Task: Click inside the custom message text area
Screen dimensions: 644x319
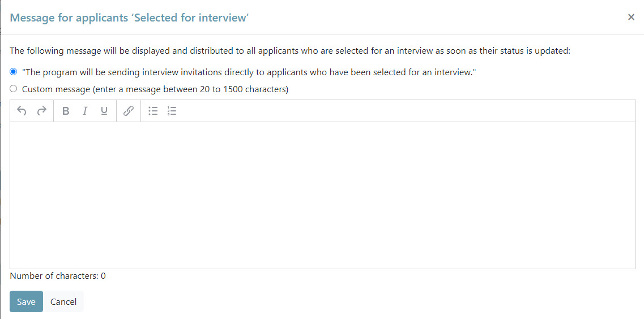Action: (x=322, y=195)
